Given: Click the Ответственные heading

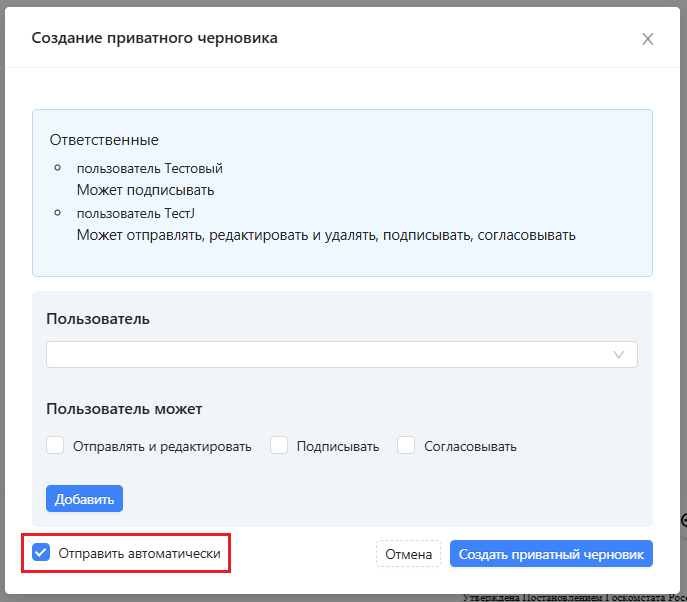Looking at the screenshot, I should tap(104, 140).
